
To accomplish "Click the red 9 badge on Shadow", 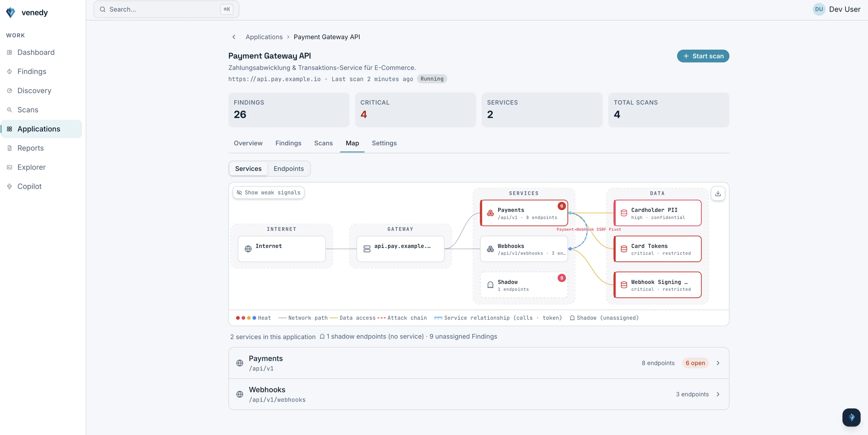I will tap(561, 278).
